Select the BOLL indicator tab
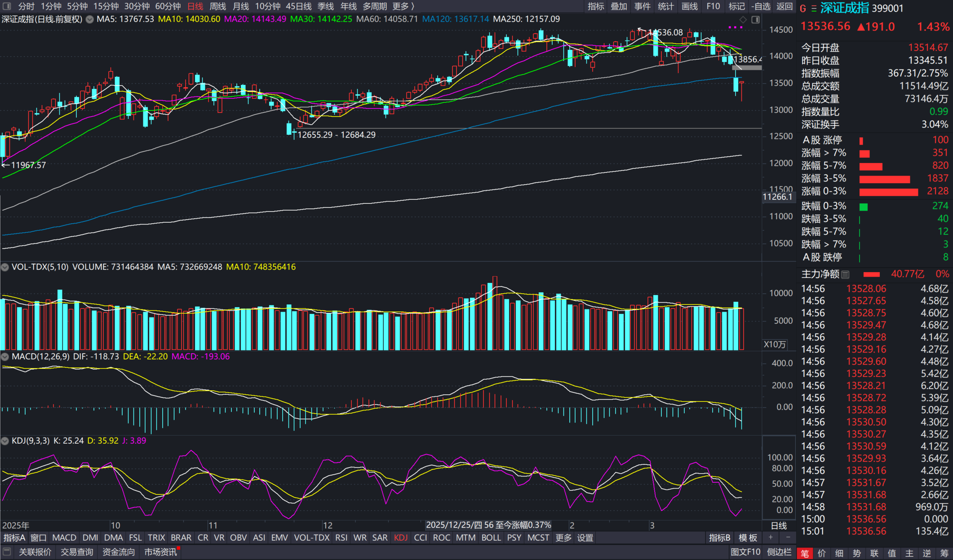The image size is (953, 560). click(491, 538)
